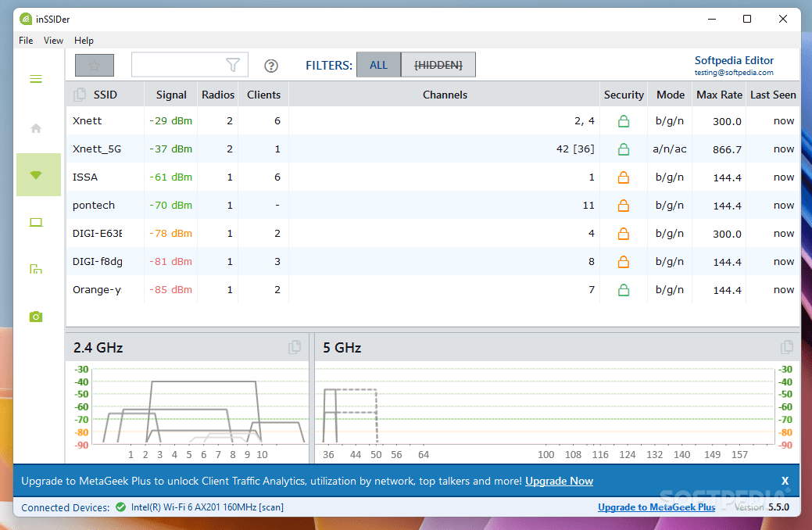Click the -29 dBm signal value

[x=171, y=121]
